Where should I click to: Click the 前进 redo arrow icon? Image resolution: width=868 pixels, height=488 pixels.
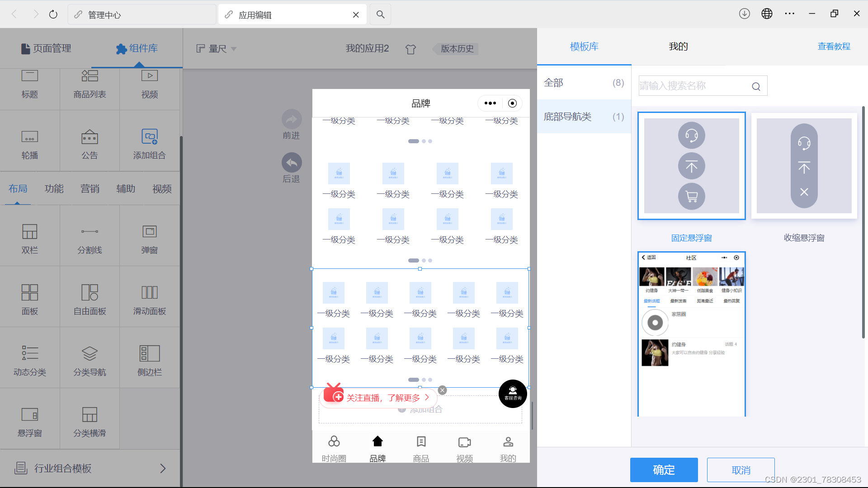point(292,119)
